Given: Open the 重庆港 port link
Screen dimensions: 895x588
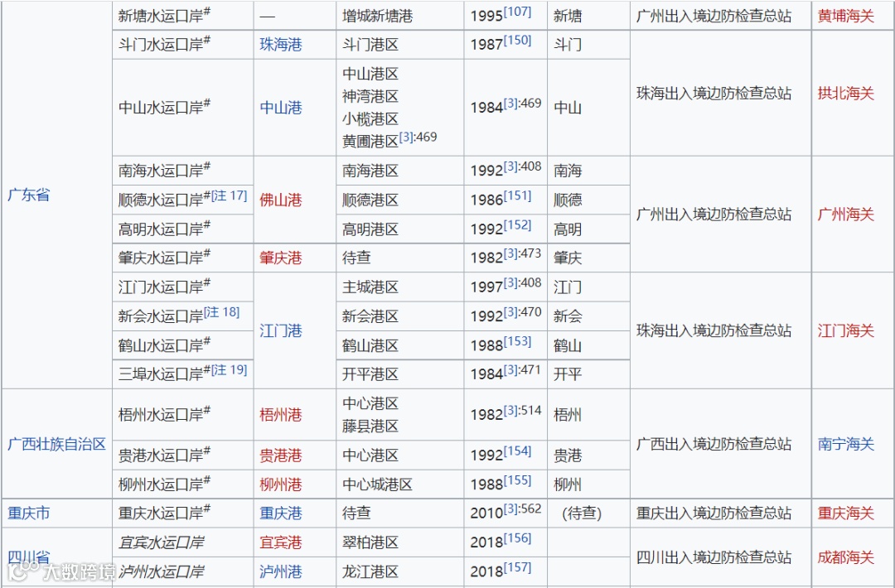Looking at the screenshot, I should pos(280,513).
